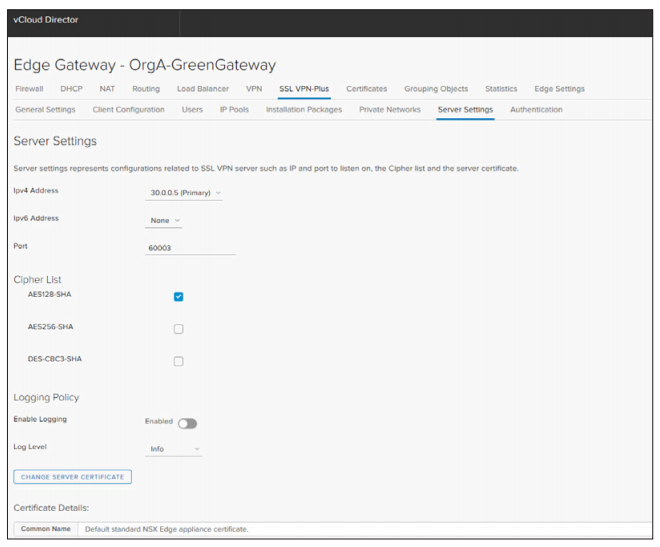Click Change Server Certificate button

[x=72, y=477]
